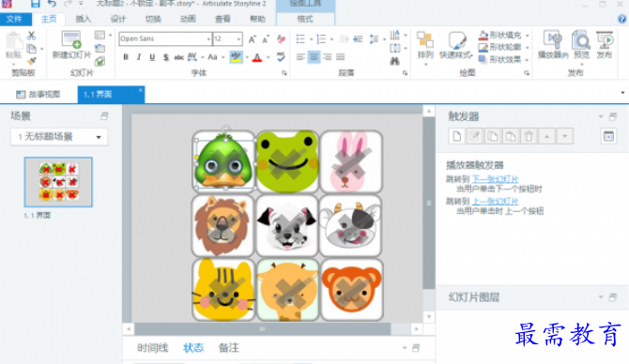
Task: Click the Cut scissors icon
Action: tap(31, 36)
